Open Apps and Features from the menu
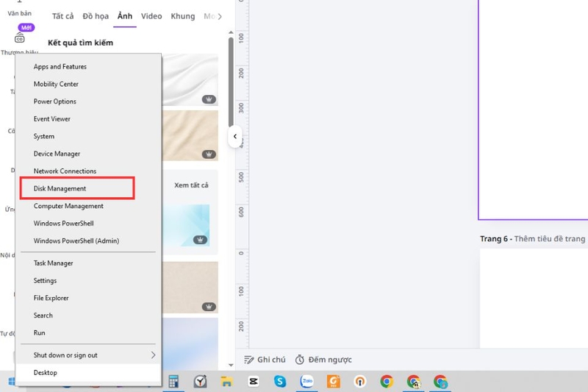Viewport: 588px width, 392px height. 60,67
